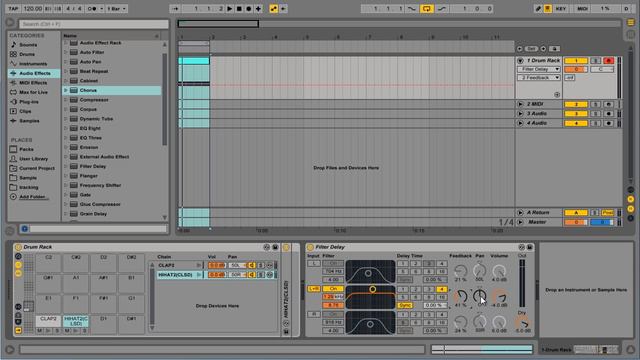Select the Audio Effects category
The width and height of the screenshot is (640, 360).
click(x=35, y=73)
